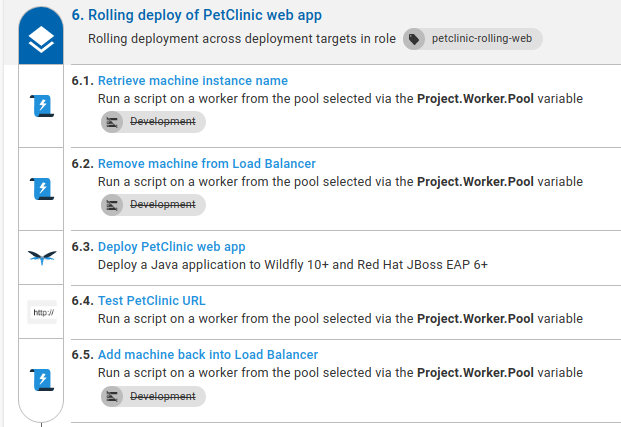Click the Development environment chip under step 6.1
Screen dimensions: 621x427
coord(153,122)
